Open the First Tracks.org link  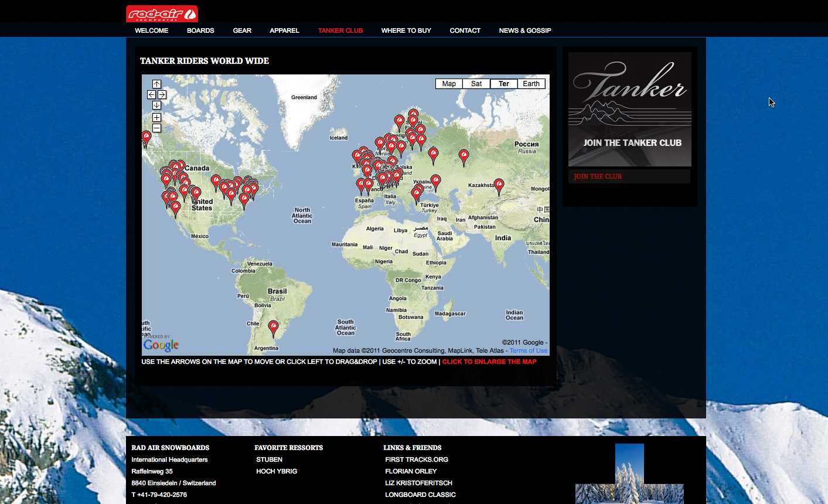[417, 459]
